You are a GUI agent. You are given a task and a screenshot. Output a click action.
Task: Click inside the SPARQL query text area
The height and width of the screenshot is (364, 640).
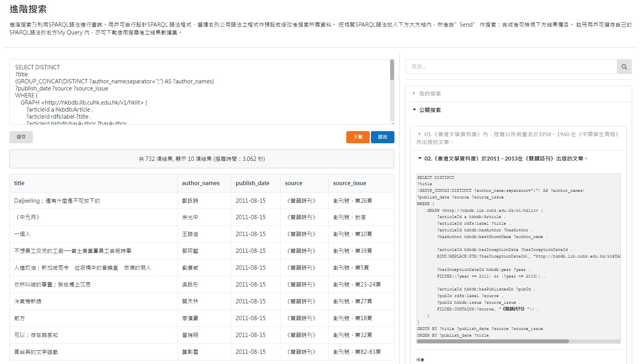200,92
